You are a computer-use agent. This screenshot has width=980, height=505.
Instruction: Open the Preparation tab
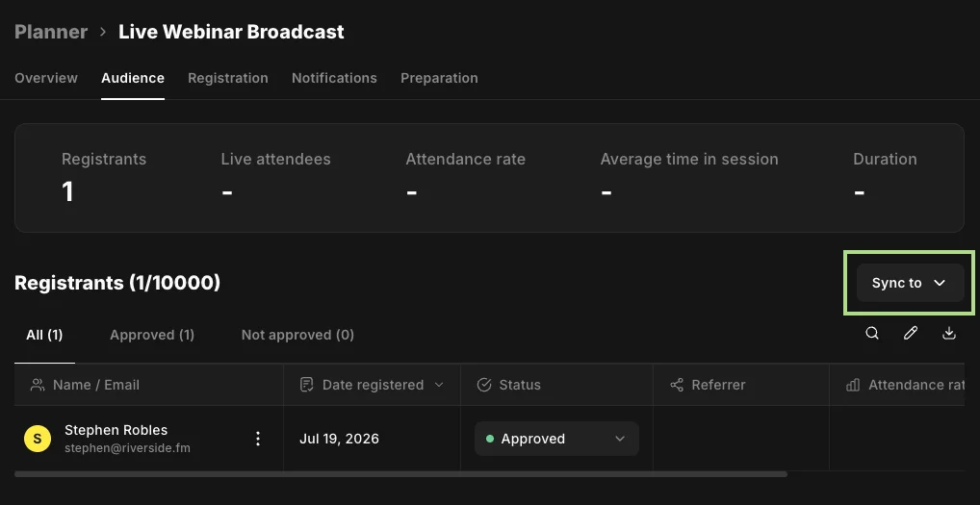[439, 78]
